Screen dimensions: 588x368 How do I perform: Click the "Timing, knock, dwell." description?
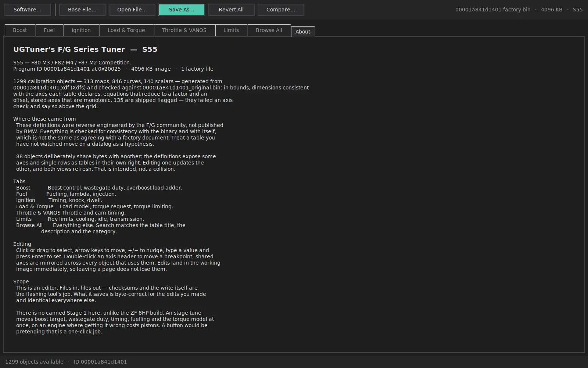tap(75, 200)
